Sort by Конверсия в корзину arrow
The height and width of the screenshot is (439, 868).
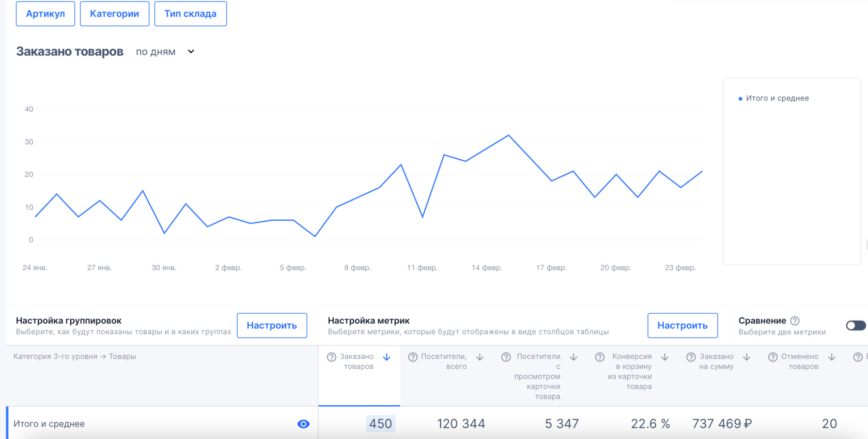tap(665, 357)
